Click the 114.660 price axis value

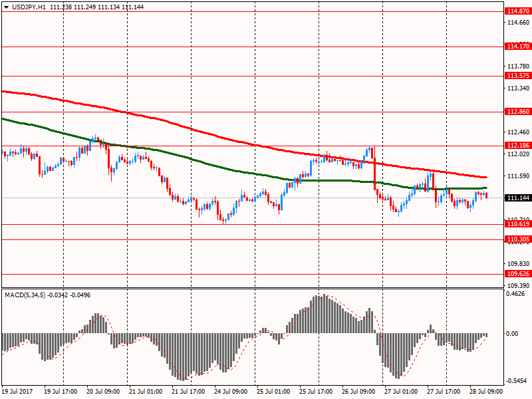[x=518, y=23]
